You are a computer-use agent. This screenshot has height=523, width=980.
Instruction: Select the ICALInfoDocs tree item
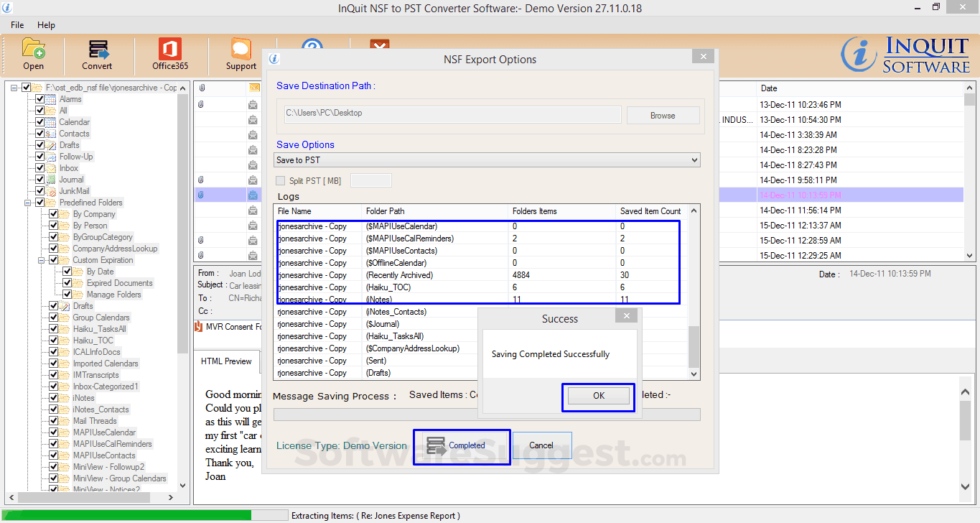pos(96,352)
